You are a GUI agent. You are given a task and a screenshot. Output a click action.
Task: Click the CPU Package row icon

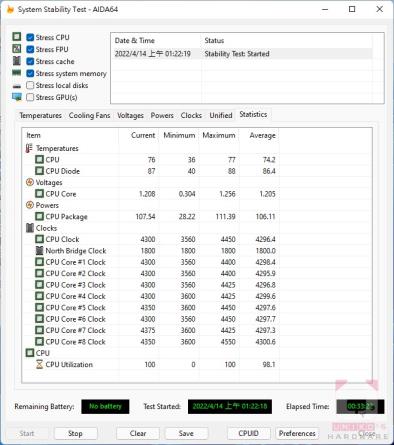point(39,216)
